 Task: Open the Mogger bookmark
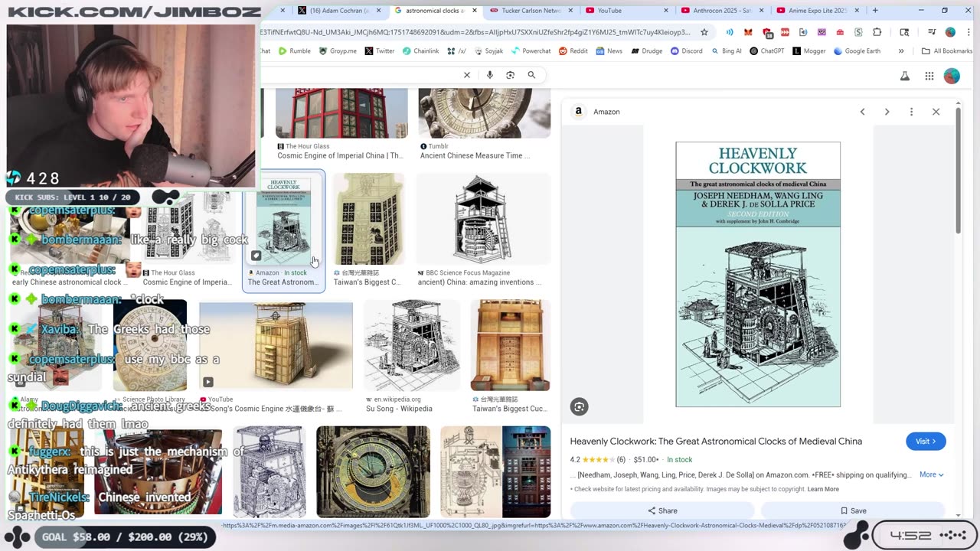click(x=809, y=51)
